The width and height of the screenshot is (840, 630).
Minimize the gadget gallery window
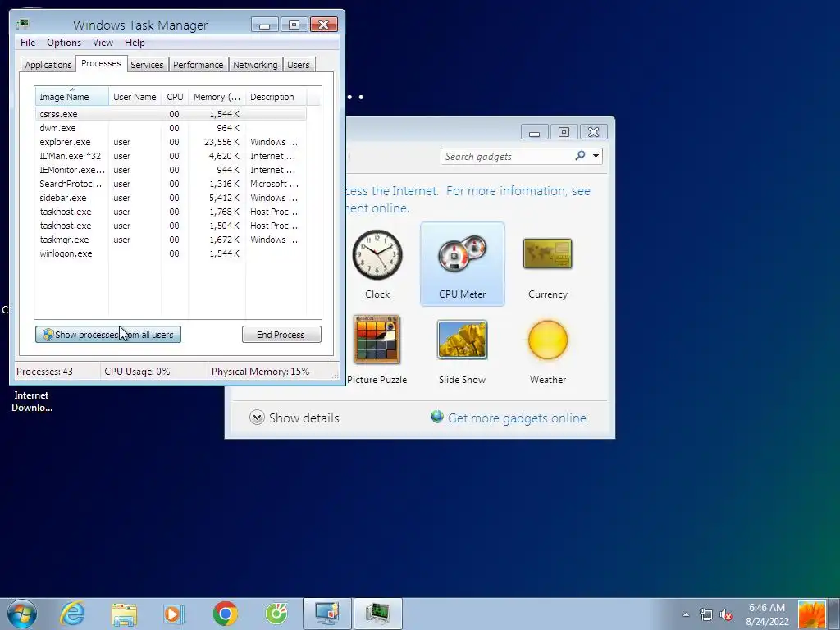point(534,132)
